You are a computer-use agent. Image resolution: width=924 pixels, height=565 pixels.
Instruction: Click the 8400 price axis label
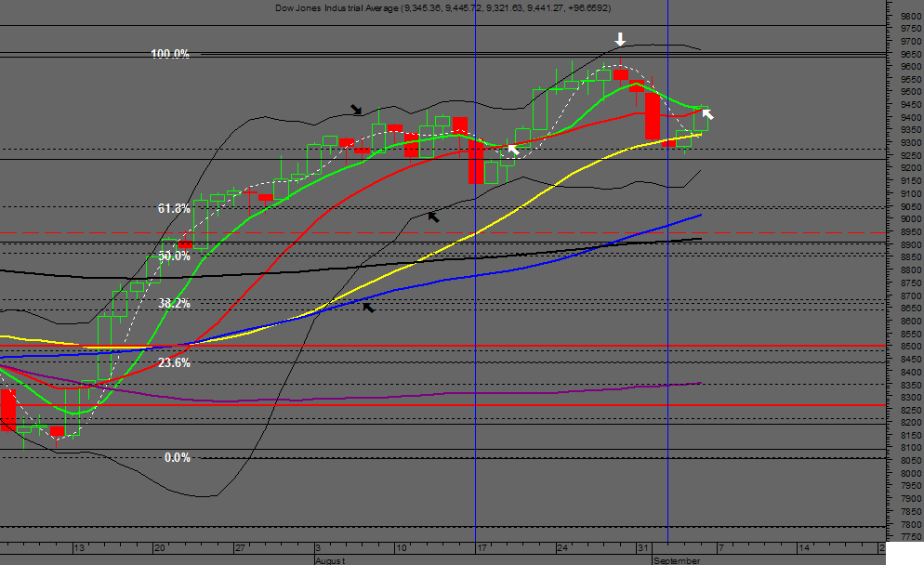click(x=912, y=372)
